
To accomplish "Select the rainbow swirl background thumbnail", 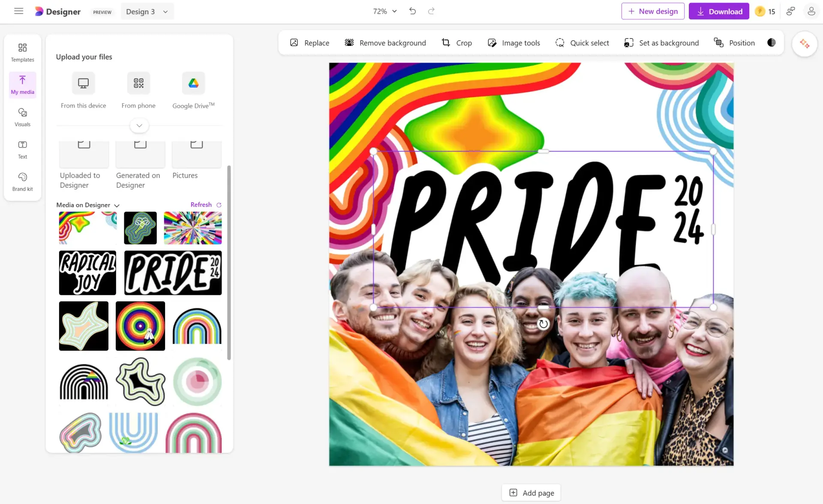I will point(87,228).
